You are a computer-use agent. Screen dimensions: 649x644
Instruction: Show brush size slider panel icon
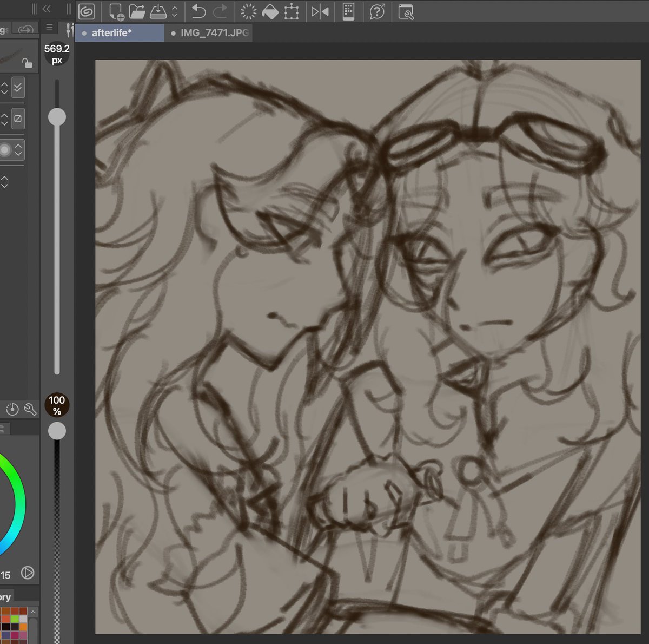tap(69, 30)
